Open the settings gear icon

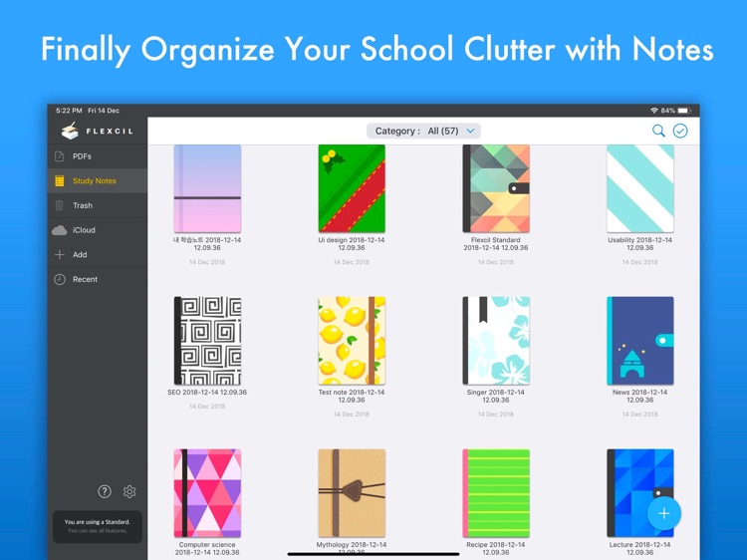point(129,491)
